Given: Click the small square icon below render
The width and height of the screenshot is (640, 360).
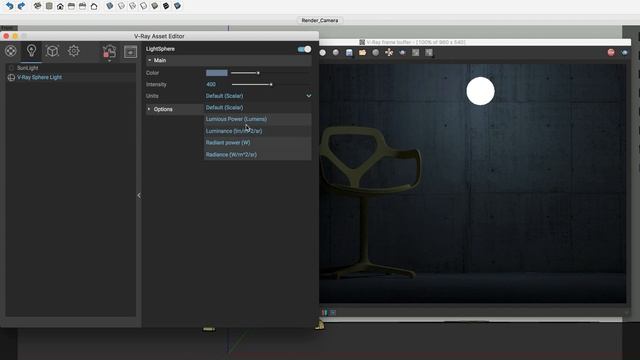Looking at the screenshot, I should coord(333,313).
